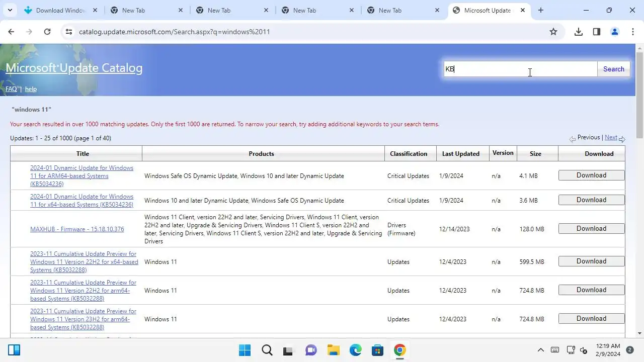The width and height of the screenshot is (644, 362).
Task: Click the address bar URL
Action: click(174, 32)
